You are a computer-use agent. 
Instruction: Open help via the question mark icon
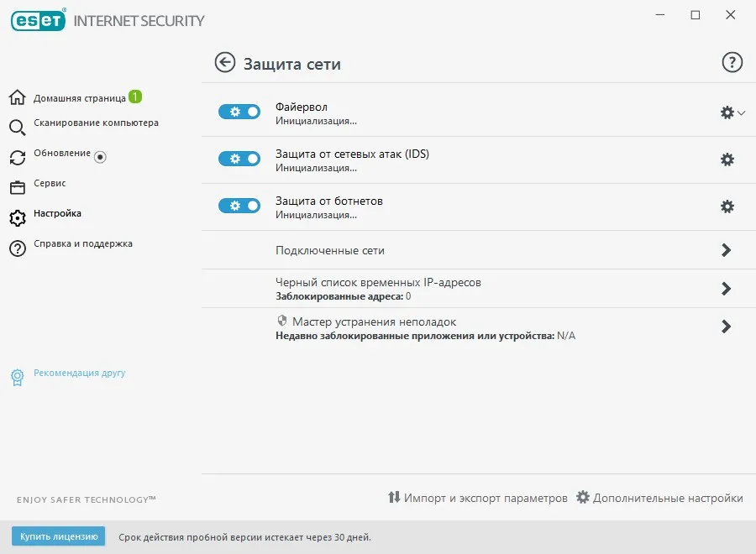[x=732, y=63]
